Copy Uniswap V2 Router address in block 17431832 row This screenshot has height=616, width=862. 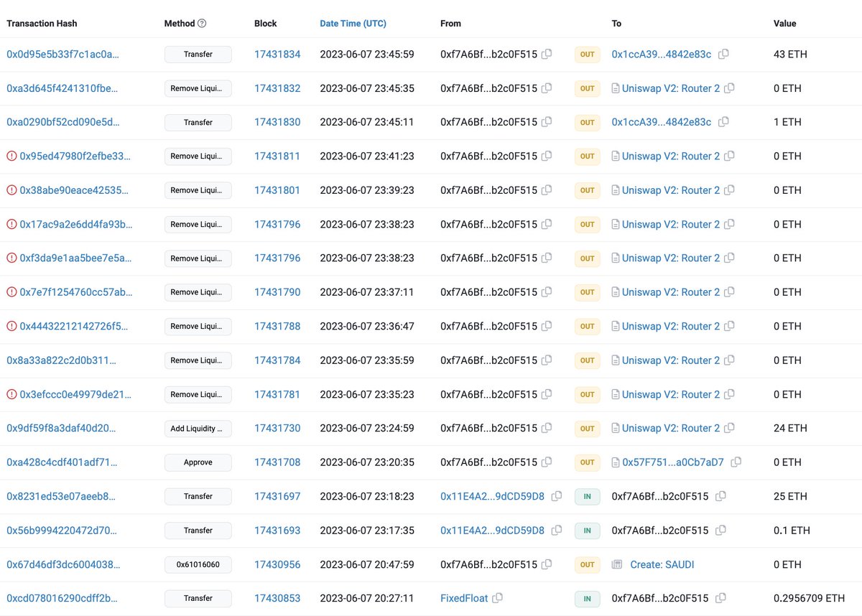(x=729, y=88)
